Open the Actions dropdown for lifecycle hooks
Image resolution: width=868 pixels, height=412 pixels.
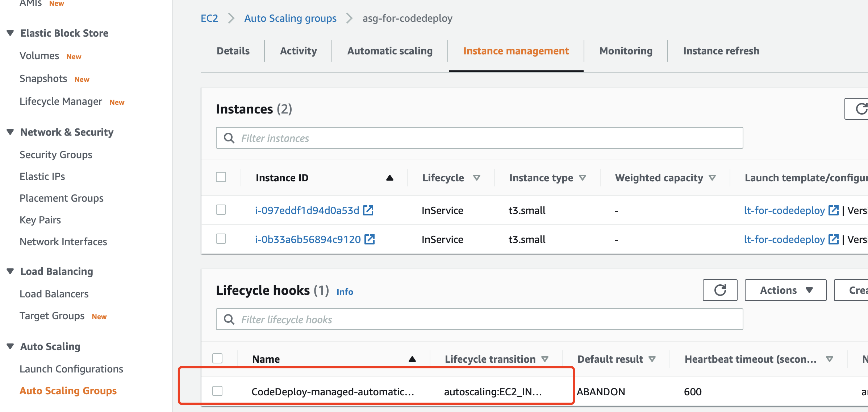[785, 290]
